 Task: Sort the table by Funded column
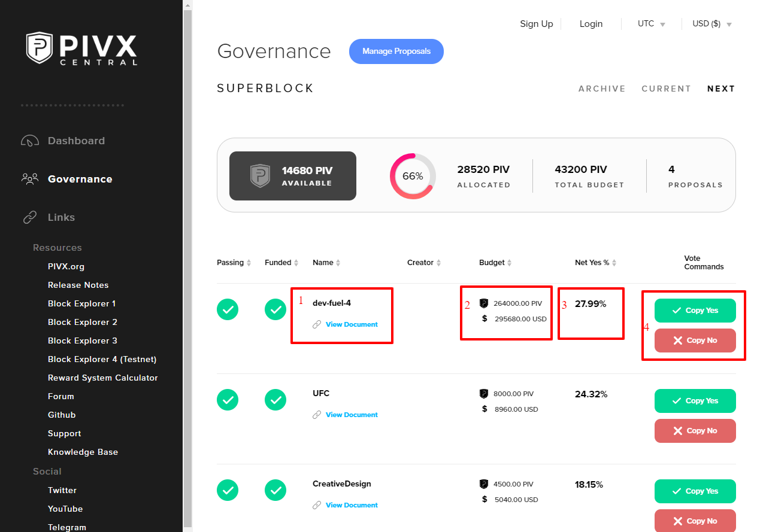(x=281, y=263)
